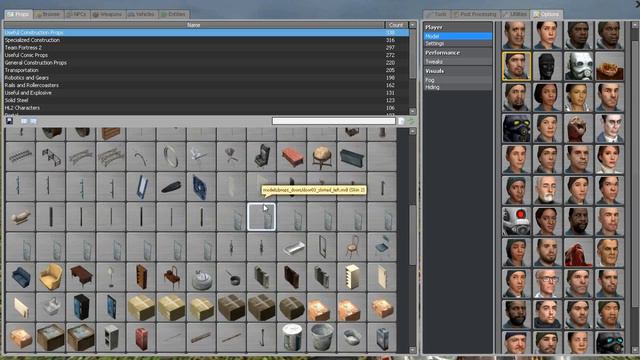Collapse the Player options category

[x=458, y=27]
